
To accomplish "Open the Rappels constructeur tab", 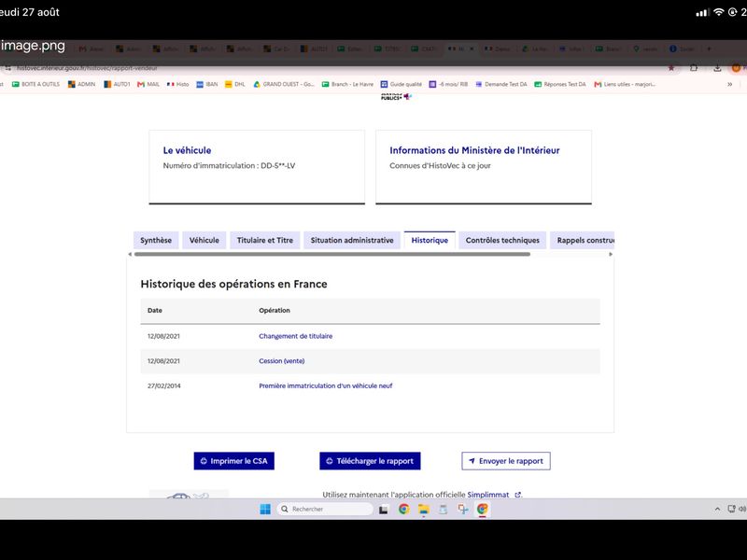I will pyautogui.click(x=582, y=241).
